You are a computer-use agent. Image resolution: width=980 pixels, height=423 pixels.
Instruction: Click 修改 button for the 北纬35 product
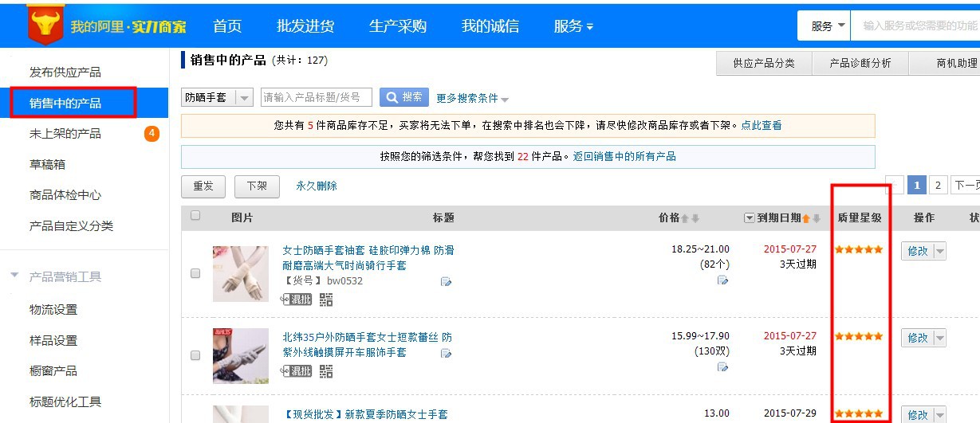pyautogui.click(x=917, y=338)
